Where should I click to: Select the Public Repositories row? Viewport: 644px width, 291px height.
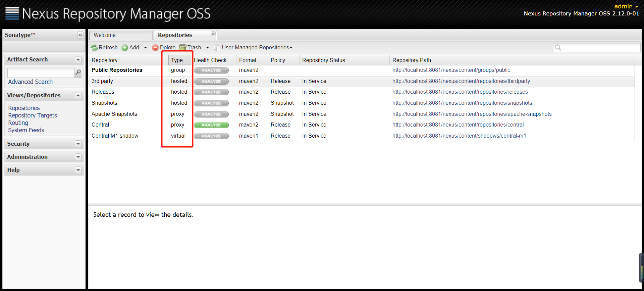click(x=361, y=70)
